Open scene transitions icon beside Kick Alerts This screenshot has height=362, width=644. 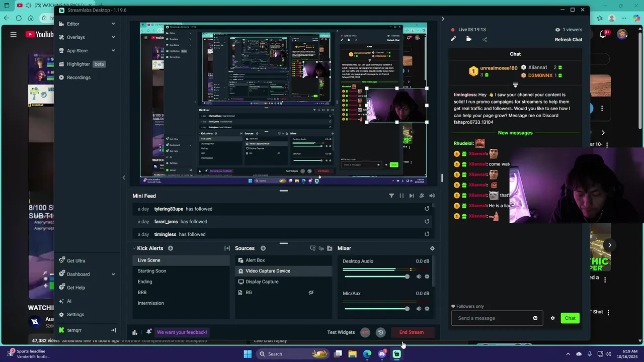(227, 248)
